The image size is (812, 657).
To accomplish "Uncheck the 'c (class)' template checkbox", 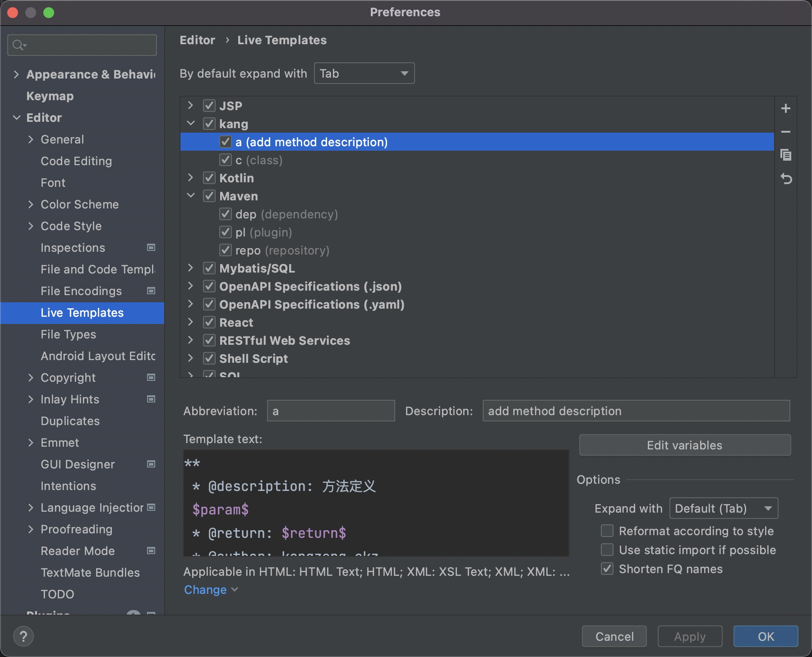I will click(x=225, y=160).
